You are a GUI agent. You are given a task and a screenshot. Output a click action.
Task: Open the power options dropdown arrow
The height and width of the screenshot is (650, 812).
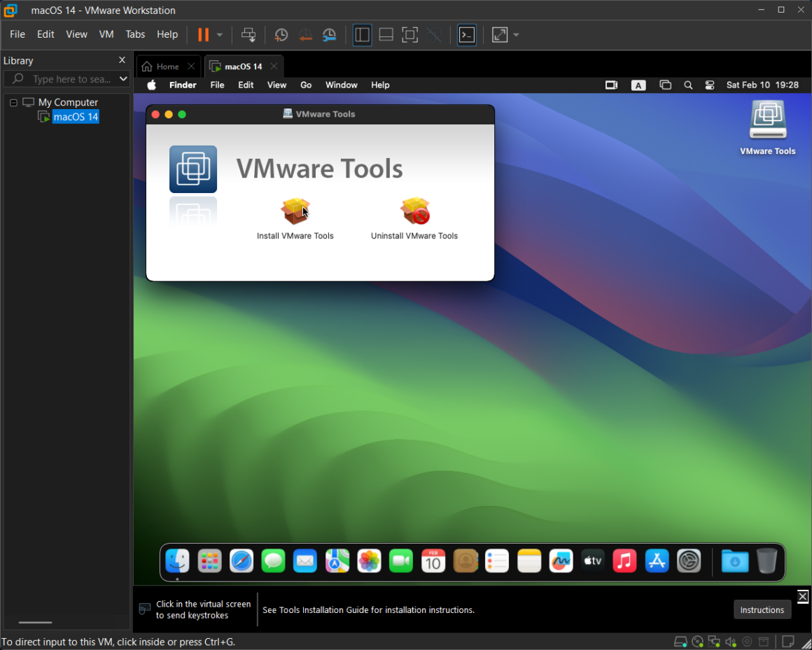pos(220,35)
